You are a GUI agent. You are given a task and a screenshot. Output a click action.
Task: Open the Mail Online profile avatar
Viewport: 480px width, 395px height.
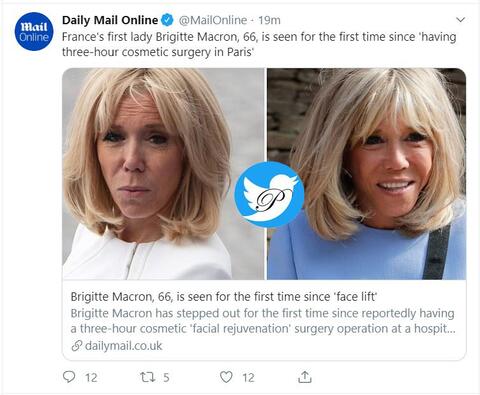(x=34, y=31)
